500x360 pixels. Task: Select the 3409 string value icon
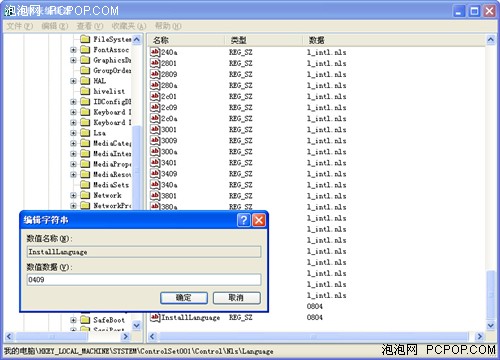pos(155,174)
